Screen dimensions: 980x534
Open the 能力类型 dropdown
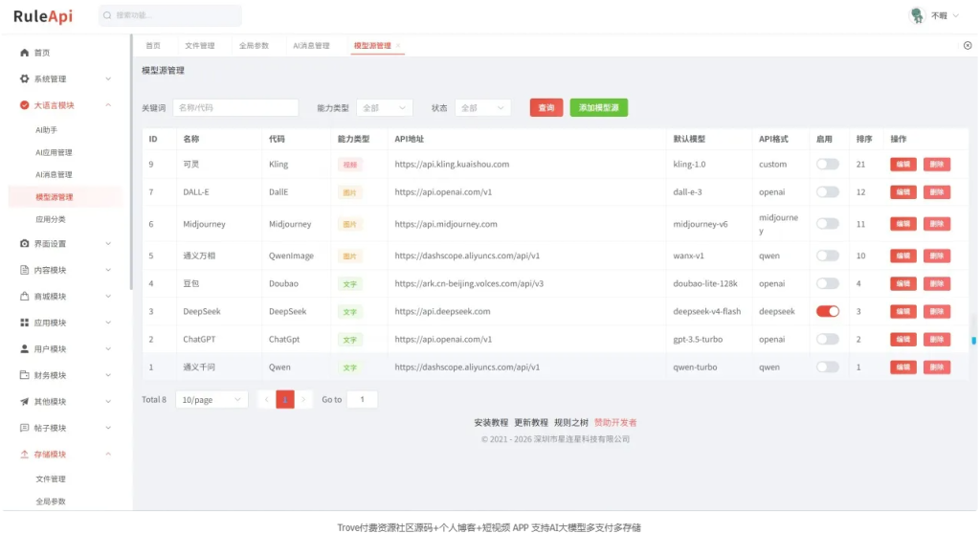pyautogui.click(x=385, y=107)
